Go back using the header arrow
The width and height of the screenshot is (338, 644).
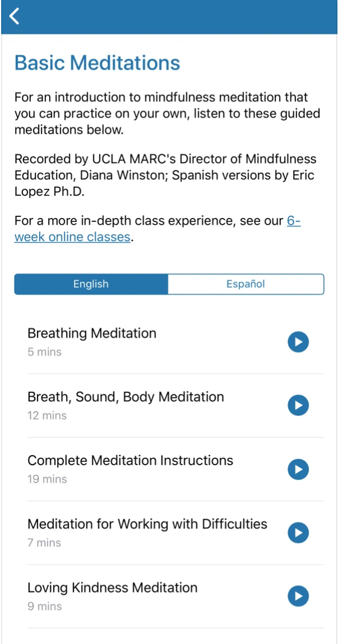(x=15, y=16)
